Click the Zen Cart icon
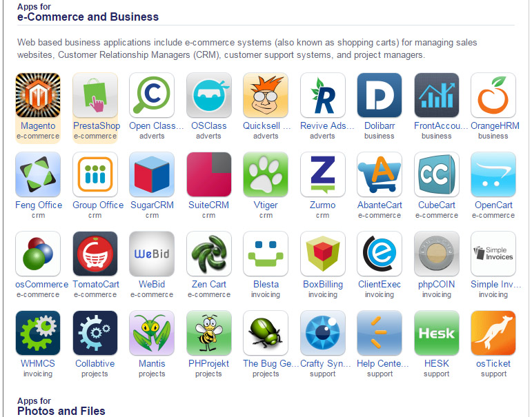 pyautogui.click(x=208, y=254)
